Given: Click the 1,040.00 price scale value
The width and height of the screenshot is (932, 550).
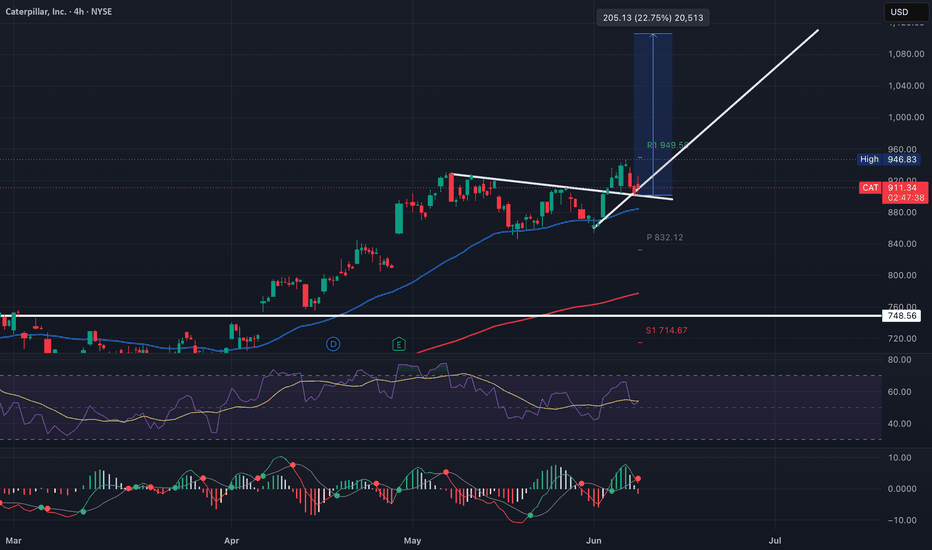Looking at the screenshot, I should (x=906, y=86).
